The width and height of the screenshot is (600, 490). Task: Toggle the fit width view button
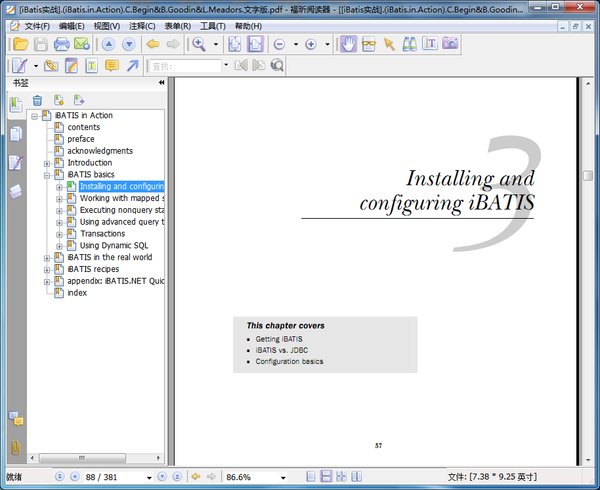255,44
